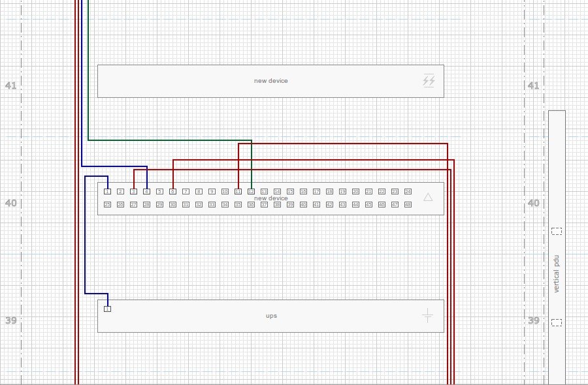588x385 pixels.
Task: Select the 'new device' label in U41
Action: [x=270, y=81]
